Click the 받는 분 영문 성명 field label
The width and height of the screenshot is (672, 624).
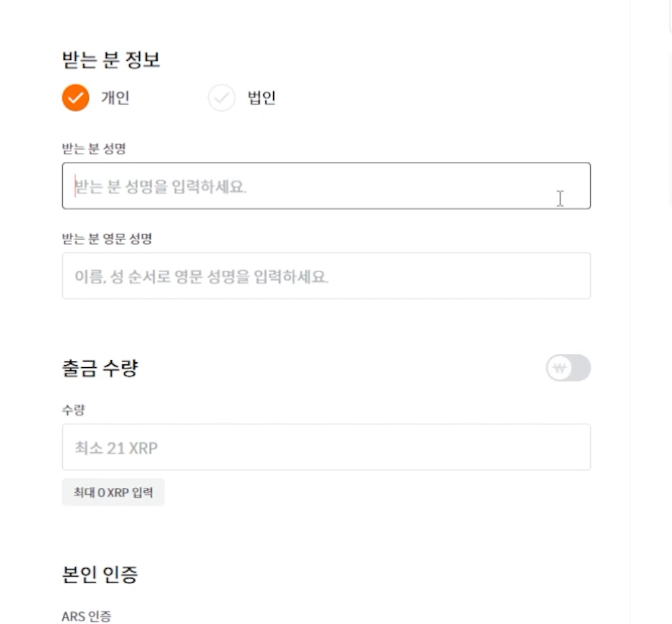107,239
